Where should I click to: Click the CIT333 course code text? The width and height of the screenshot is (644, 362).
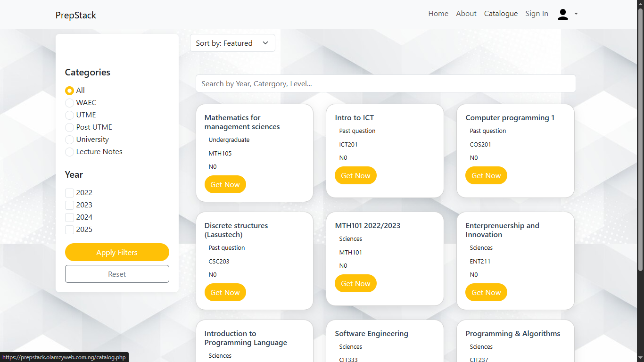pyautogui.click(x=348, y=360)
